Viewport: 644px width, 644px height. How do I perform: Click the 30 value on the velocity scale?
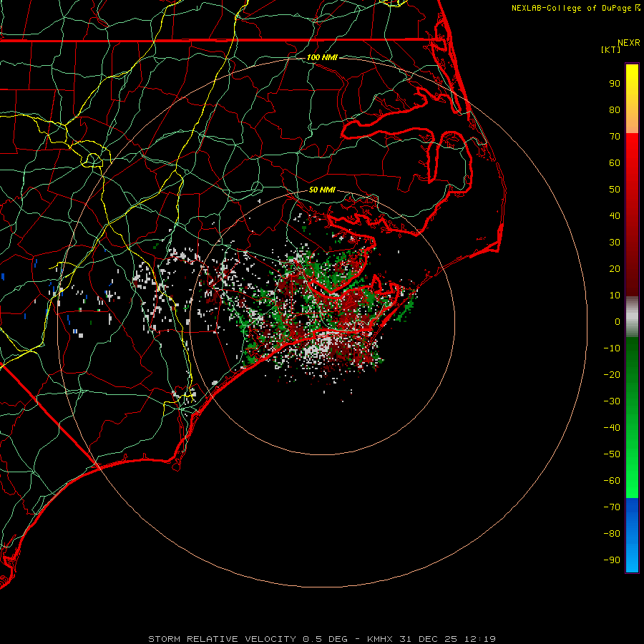pyautogui.click(x=615, y=243)
